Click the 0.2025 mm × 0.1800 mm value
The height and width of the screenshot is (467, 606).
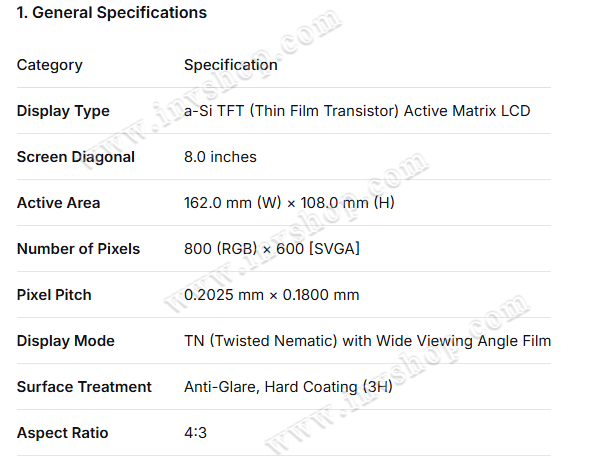point(272,295)
